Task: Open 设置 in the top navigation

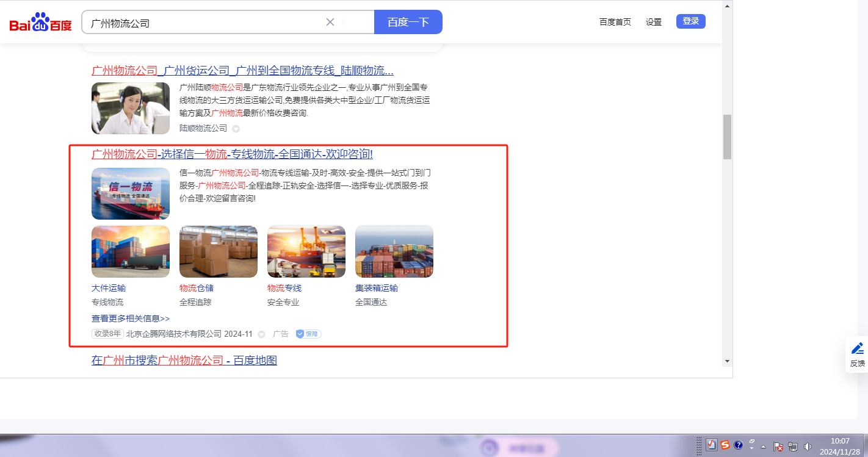Action: [654, 22]
